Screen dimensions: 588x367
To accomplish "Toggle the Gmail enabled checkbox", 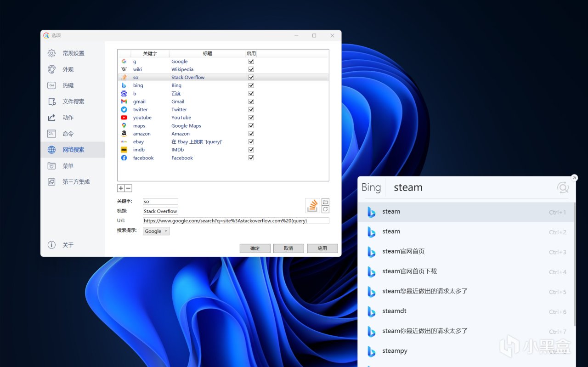I will click(x=251, y=102).
